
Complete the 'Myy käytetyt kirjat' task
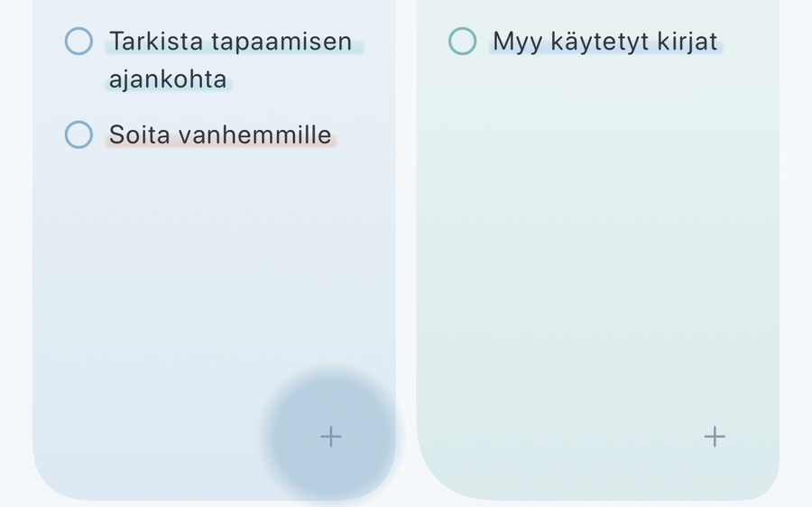point(463,41)
